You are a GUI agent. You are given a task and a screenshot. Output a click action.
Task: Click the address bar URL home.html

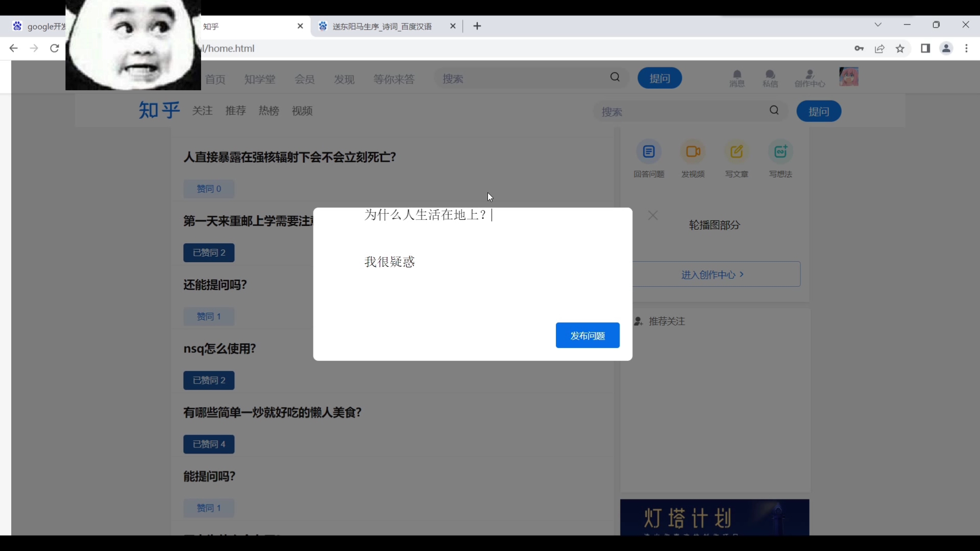pyautogui.click(x=229, y=48)
